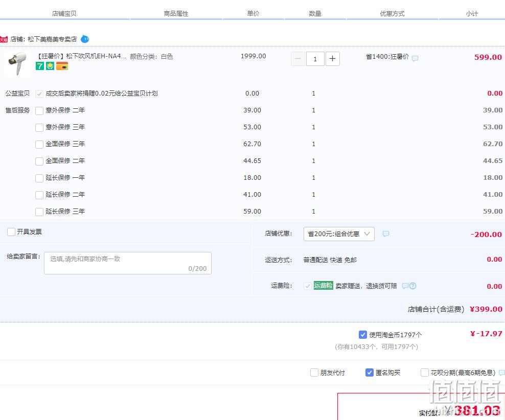Screen dimensions: 505x420
Task: Click the 599.00 product subtotal
Action: [x=488, y=57]
